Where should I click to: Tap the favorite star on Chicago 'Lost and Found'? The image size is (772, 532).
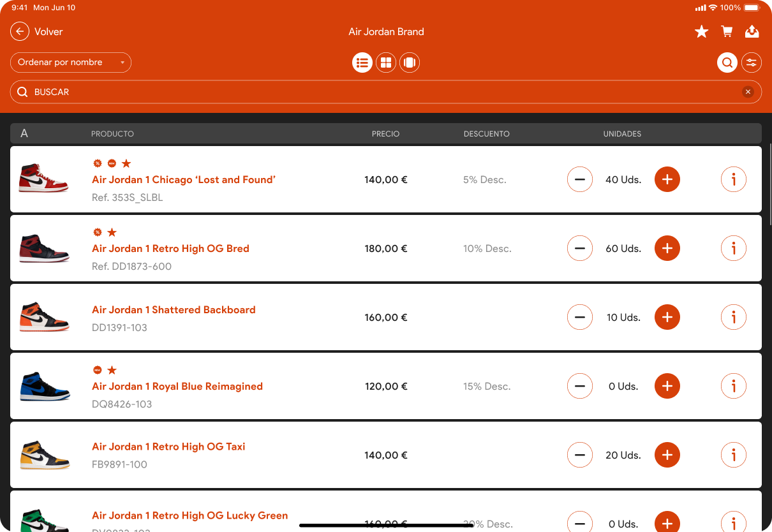(x=126, y=163)
